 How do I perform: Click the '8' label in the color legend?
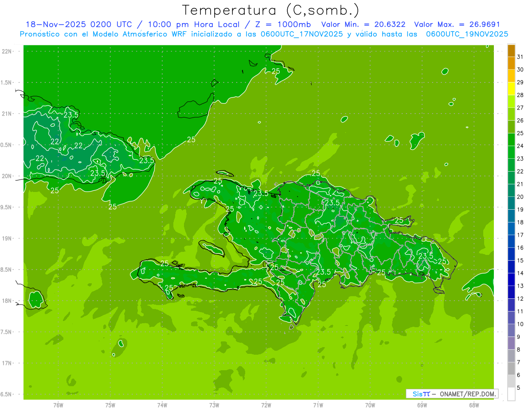(x=519, y=350)
